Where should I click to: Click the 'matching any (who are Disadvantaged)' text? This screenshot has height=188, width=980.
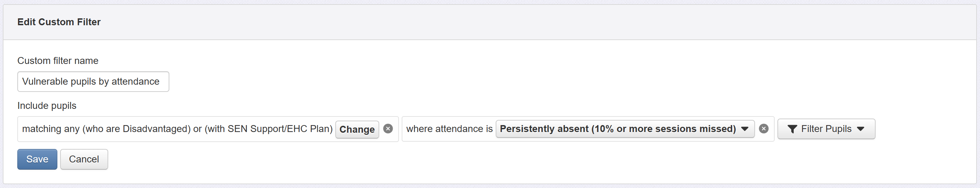(x=106, y=129)
